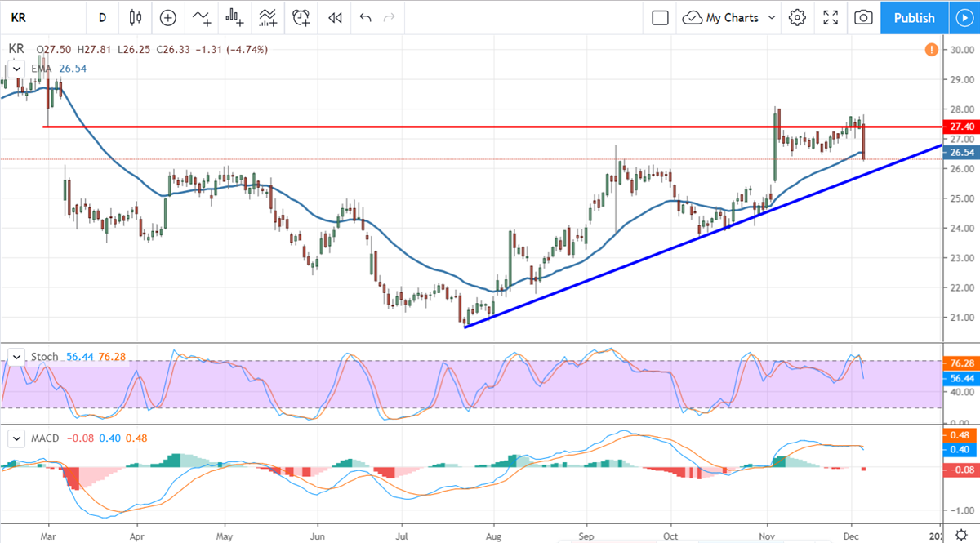Viewport: 980px width, 543px height.
Task: Open indicator templates icon
Action: pyautogui.click(x=268, y=17)
